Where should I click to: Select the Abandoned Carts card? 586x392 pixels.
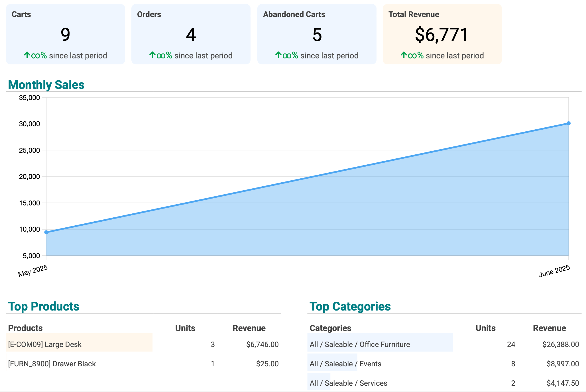317,34
